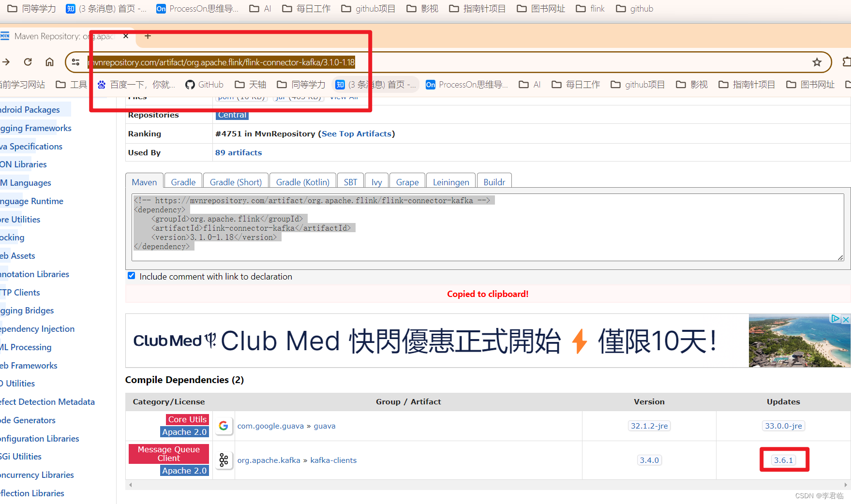This screenshot has width=851, height=504.
Task: Open org.apache.kafka group link
Action: [269, 460]
